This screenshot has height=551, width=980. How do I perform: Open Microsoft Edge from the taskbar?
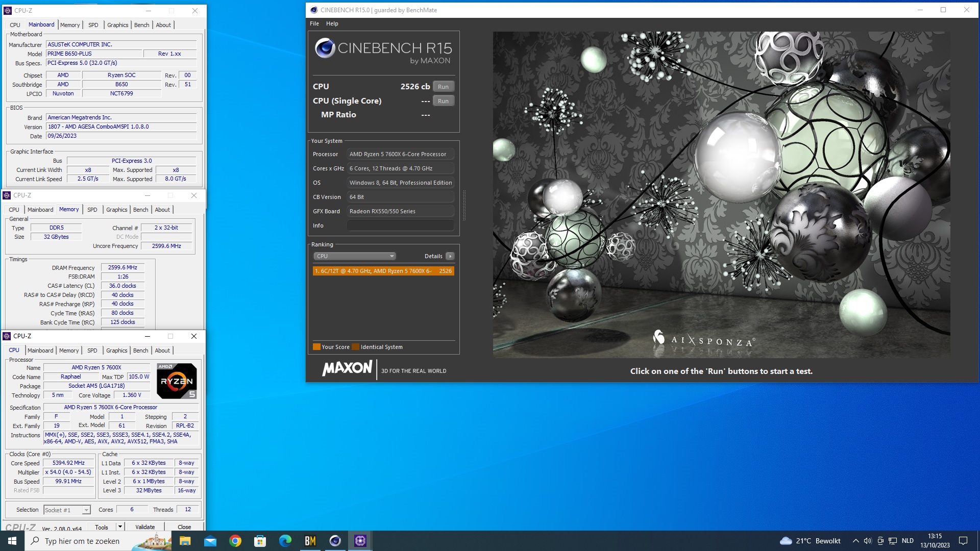click(285, 541)
